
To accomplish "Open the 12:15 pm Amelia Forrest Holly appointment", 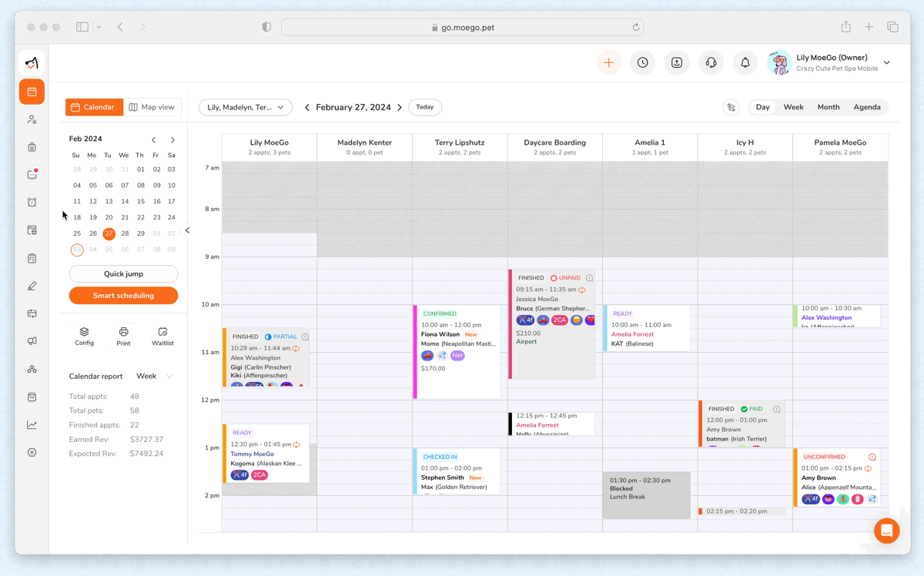I will (552, 424).
